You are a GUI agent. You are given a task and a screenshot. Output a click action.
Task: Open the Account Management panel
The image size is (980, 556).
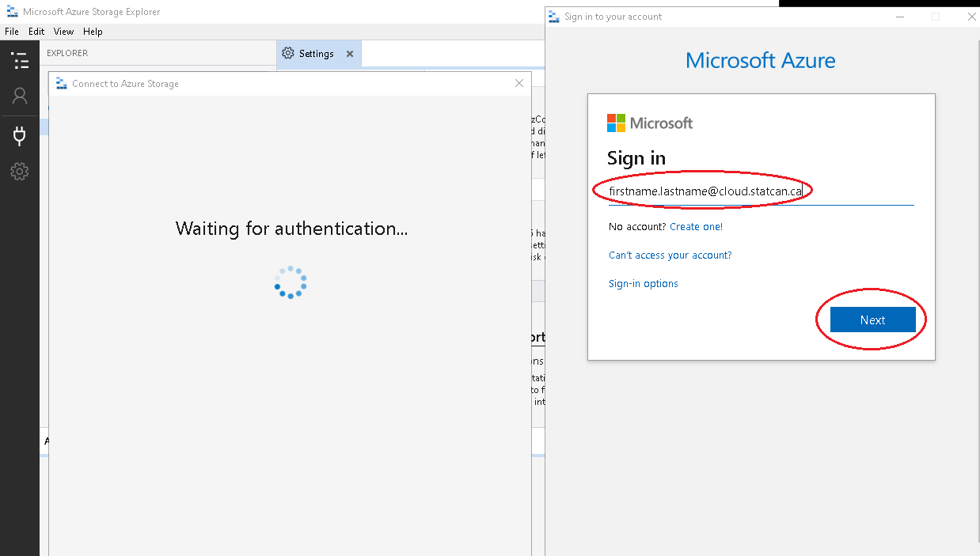[20, 96]
